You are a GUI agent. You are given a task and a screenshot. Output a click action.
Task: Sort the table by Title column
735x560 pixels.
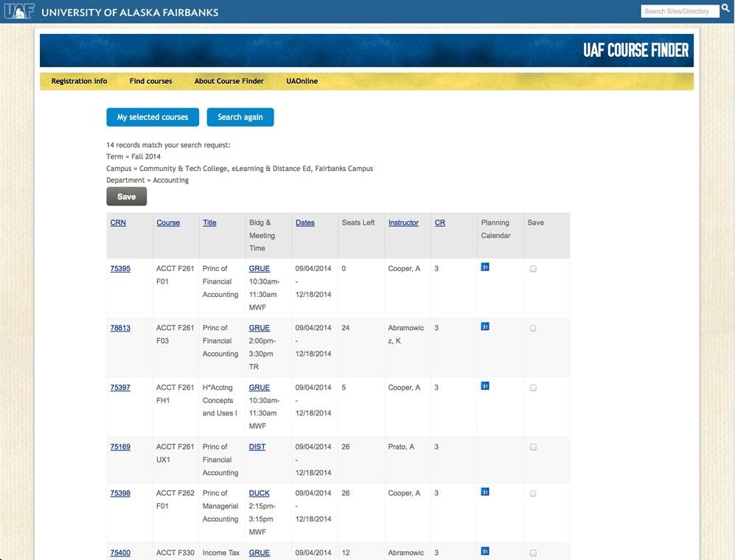209,223
